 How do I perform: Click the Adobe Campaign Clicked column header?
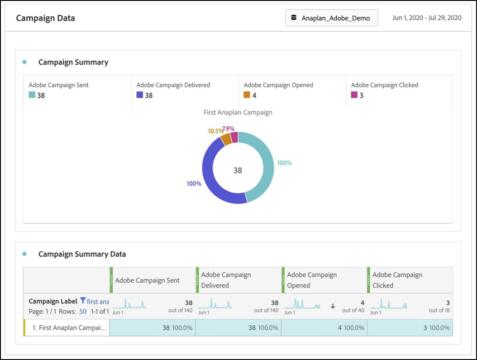click(x=410, y=280)
